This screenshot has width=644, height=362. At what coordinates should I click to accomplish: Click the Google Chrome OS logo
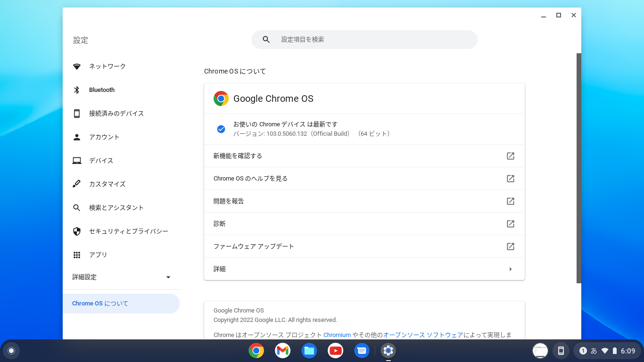click(x=221, y=99)
